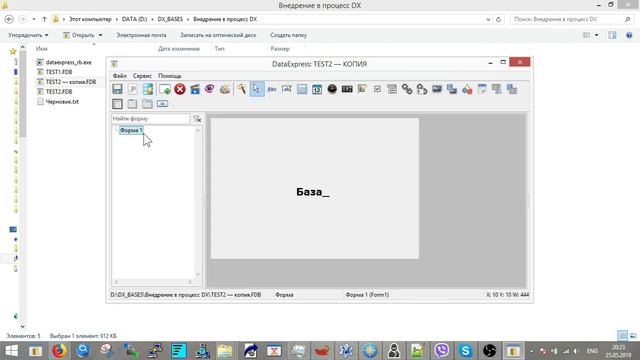640x360 pixels.
Task: Select Форма 1 in the forms tree
Action: [131, 130]
